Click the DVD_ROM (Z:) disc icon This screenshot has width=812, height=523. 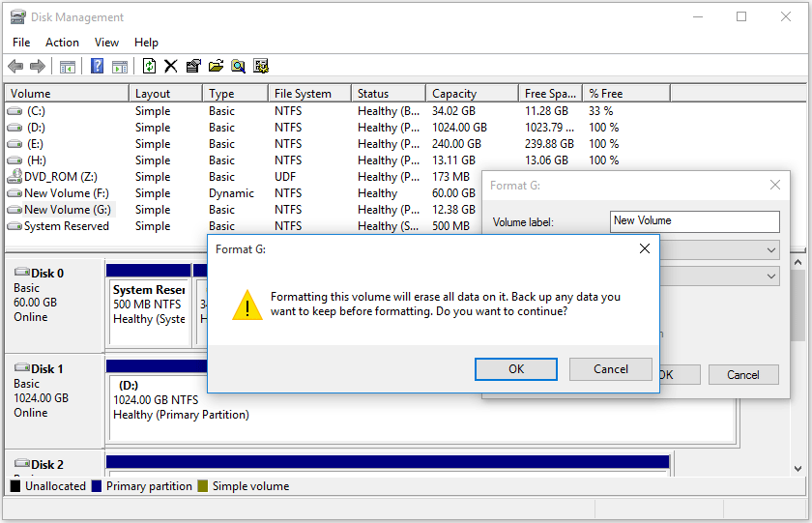pos(14,177)
